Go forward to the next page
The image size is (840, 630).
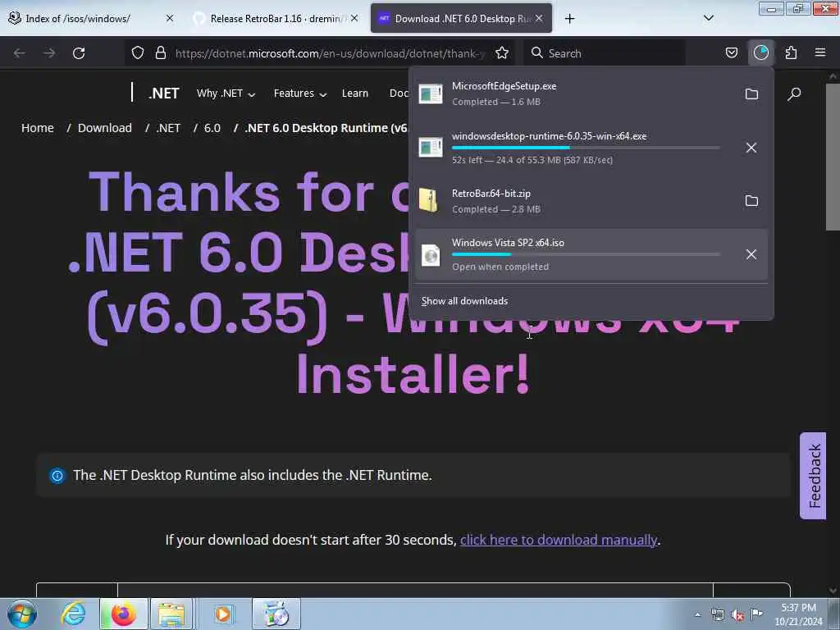(x=49, y=53)
